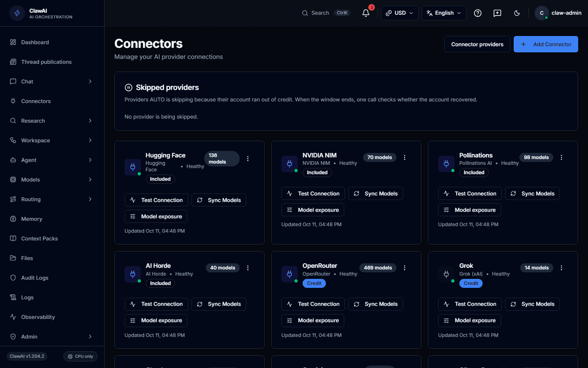Click the 14 models badge
Image resolution: width=588 pixels, height=368 pixels.
pos(537,268)
